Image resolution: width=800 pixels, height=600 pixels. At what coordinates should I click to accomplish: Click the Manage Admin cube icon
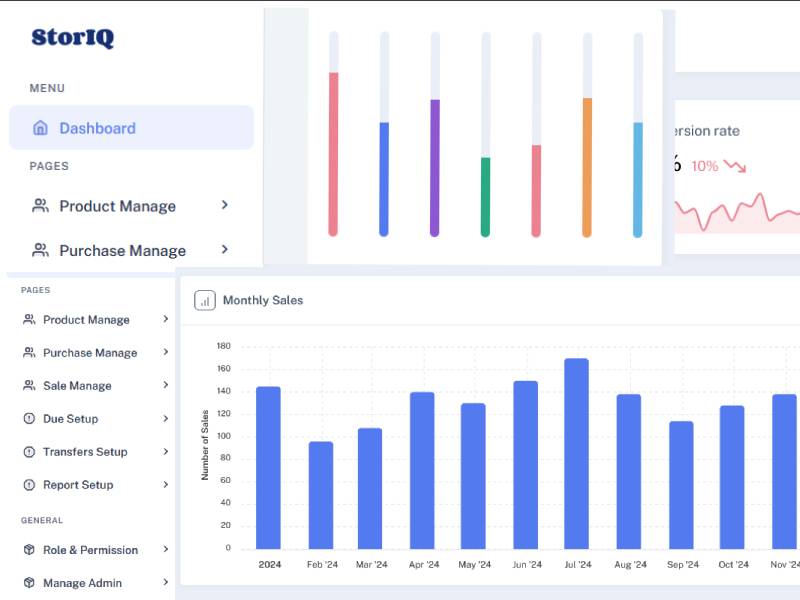pos(28,583)
